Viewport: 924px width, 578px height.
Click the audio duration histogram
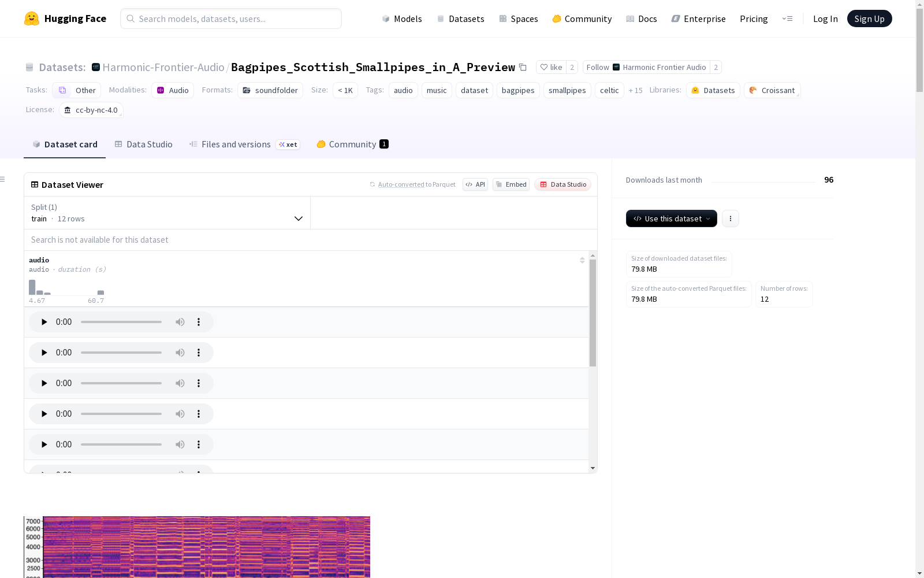coord(66,287)
